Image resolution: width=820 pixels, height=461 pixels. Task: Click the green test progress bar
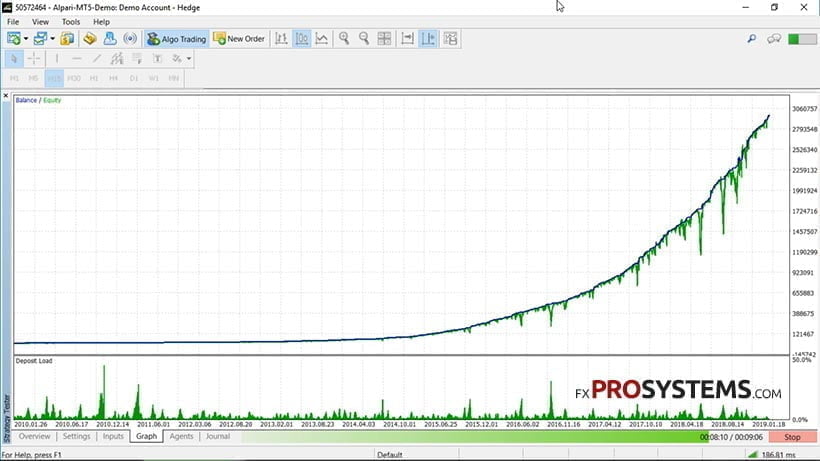coord(470,437)
